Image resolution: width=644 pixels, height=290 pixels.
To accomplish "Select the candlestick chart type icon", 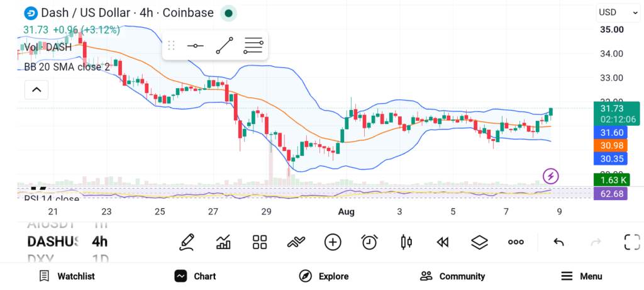I will [x=406, y=242].
